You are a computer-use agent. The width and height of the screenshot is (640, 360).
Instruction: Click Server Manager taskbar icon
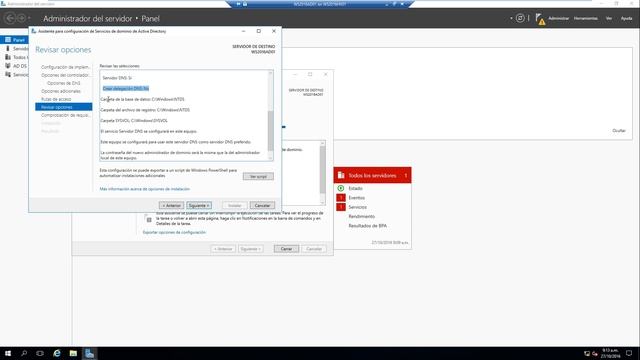point(89,353)
